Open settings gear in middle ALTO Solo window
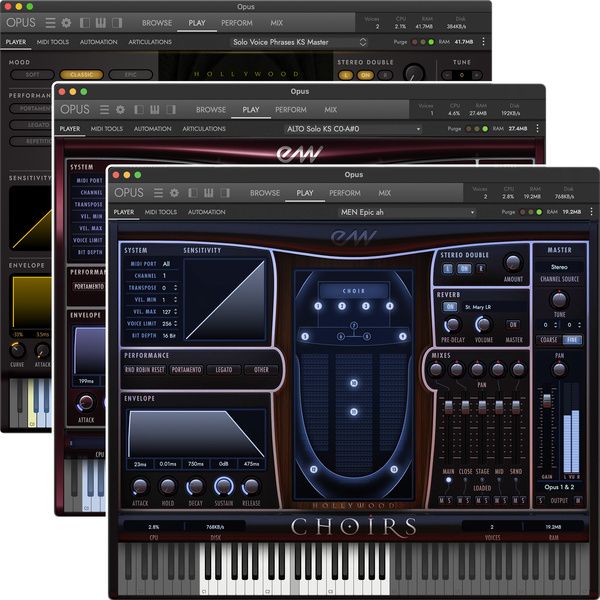Screen dimensions: 600x600 pyautogui.click(x=120, y=109)
